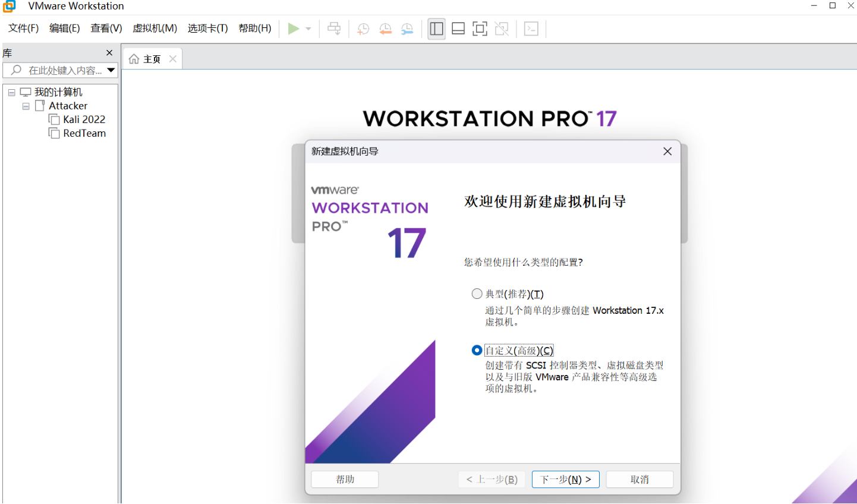Viewport: 857px width, 504px height.
Task: Click the Unity mode icon
Action: click(x=502, y=29)
